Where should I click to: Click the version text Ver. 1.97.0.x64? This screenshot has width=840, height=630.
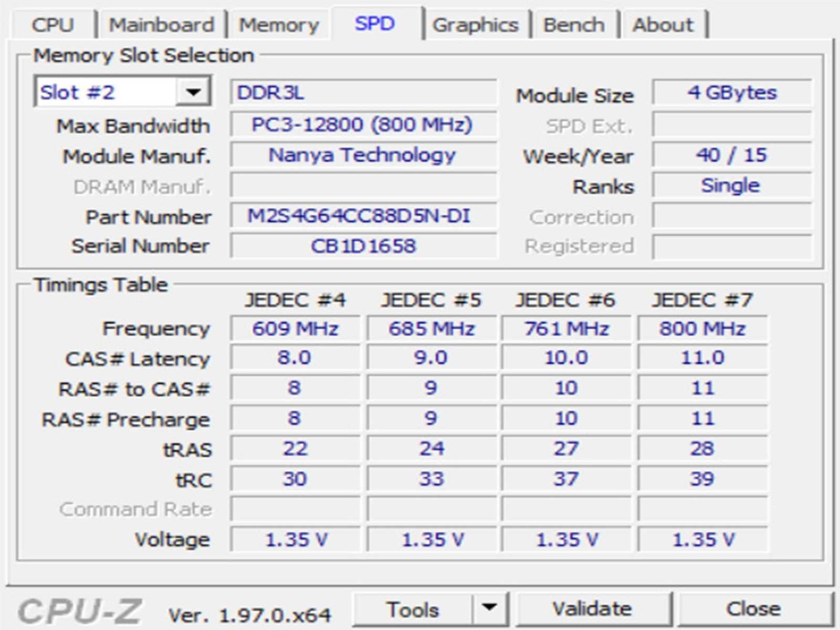click(250, 615)
